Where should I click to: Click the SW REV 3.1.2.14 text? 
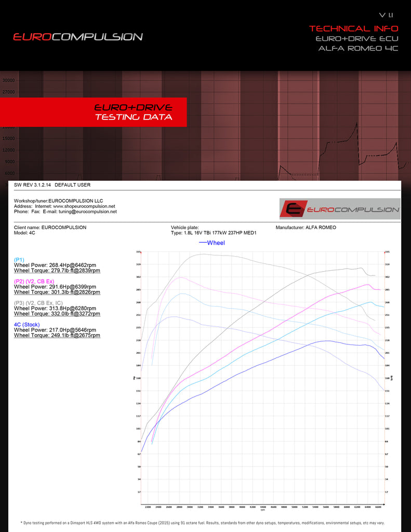(x=32, y=185)
